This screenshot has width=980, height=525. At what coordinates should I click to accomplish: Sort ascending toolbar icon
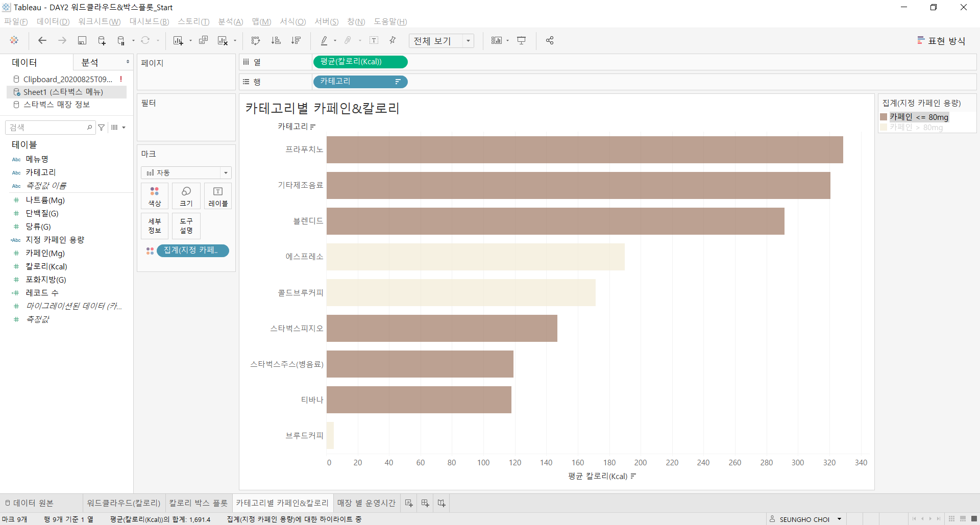276,40
